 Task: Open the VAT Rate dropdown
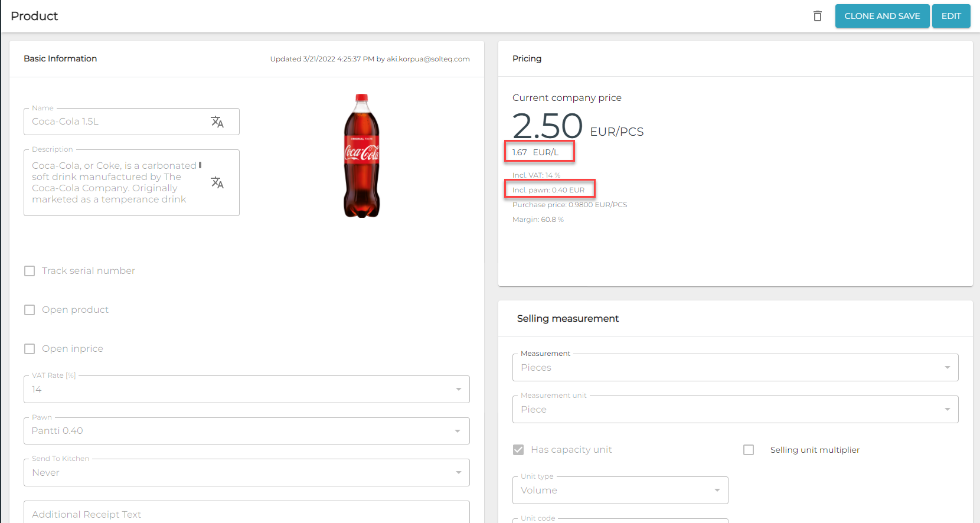click(246, 390)
